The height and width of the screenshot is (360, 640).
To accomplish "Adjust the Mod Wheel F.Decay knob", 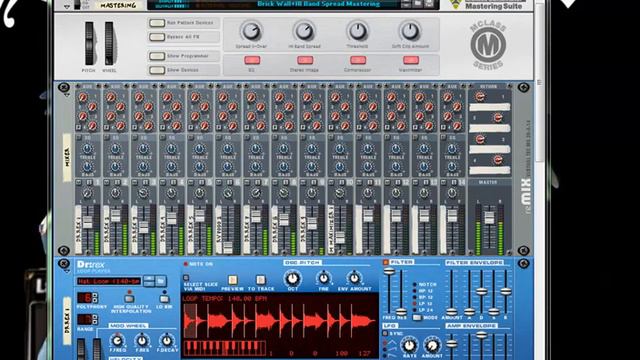I will point(167,340).
